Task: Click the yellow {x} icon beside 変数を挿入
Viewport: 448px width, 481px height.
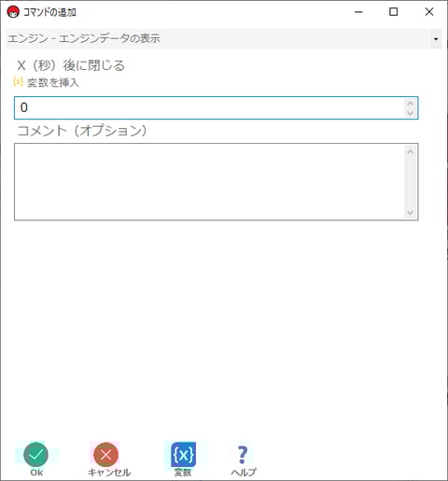Action: point(19,82)
